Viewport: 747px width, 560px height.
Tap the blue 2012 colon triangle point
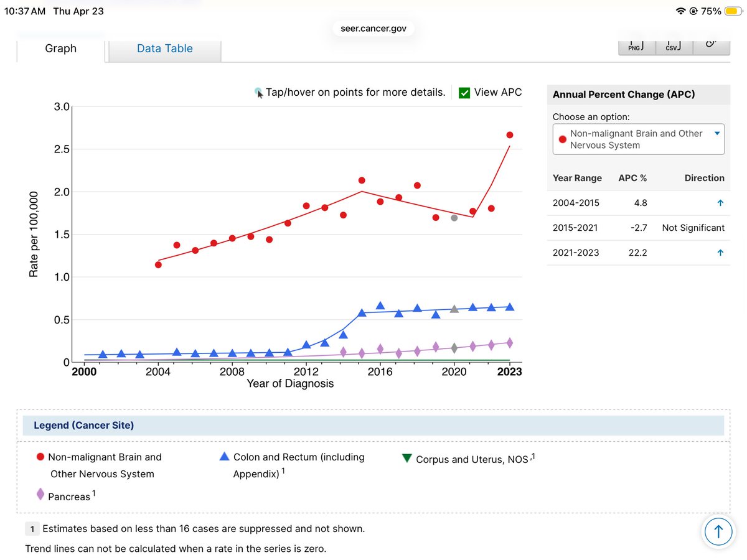(306, 345)
